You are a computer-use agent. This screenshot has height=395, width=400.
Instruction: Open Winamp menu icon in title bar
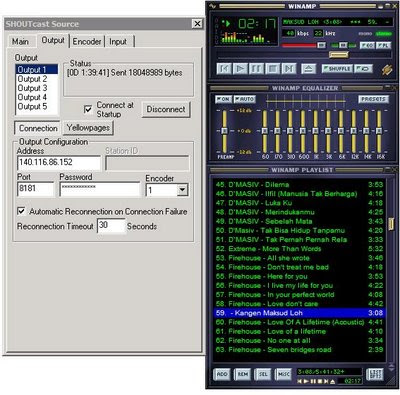pyautogui.click(x=212, y=6)
